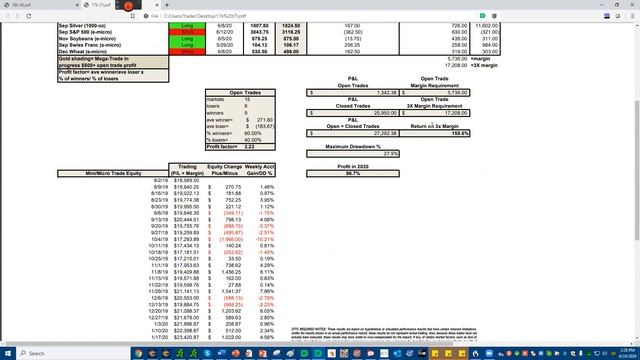Click the -10.21% weekly loss value

point(265,239)
